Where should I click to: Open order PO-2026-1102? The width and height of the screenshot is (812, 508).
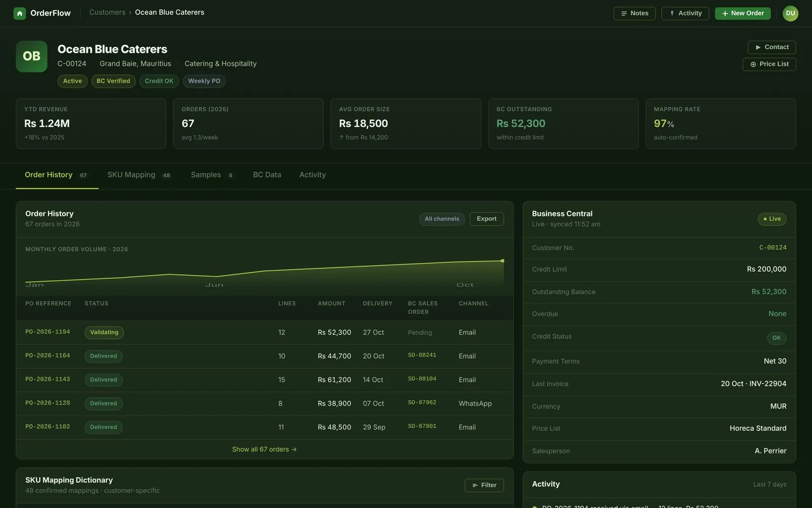coord(48,427)
